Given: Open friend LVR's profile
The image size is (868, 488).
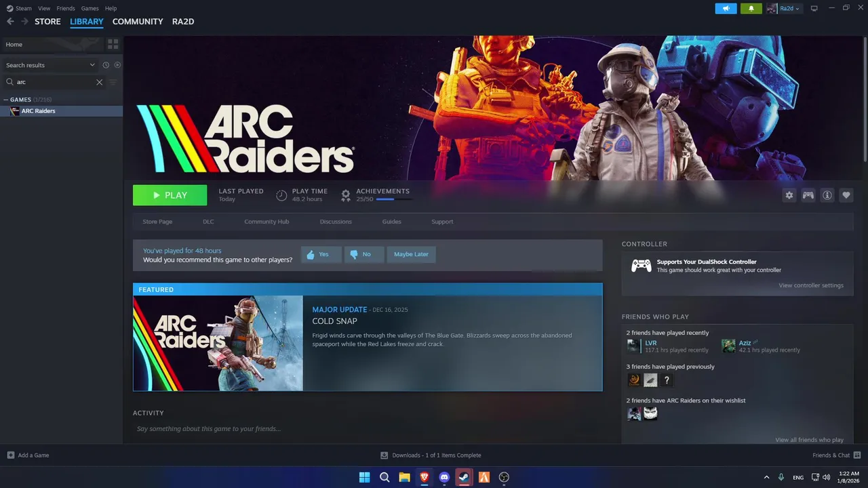Looking at the screenshot, I should [650, 343].
